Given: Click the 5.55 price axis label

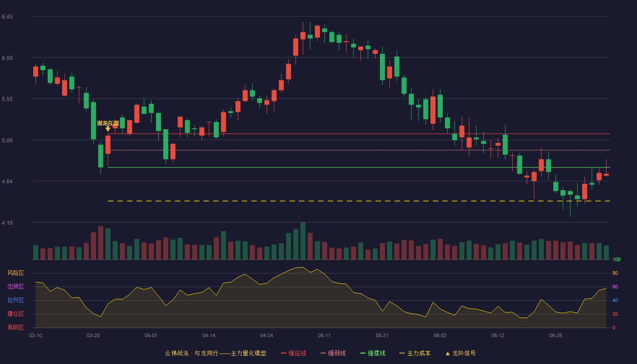Looking at the screenshot, I should coord(7,99).
